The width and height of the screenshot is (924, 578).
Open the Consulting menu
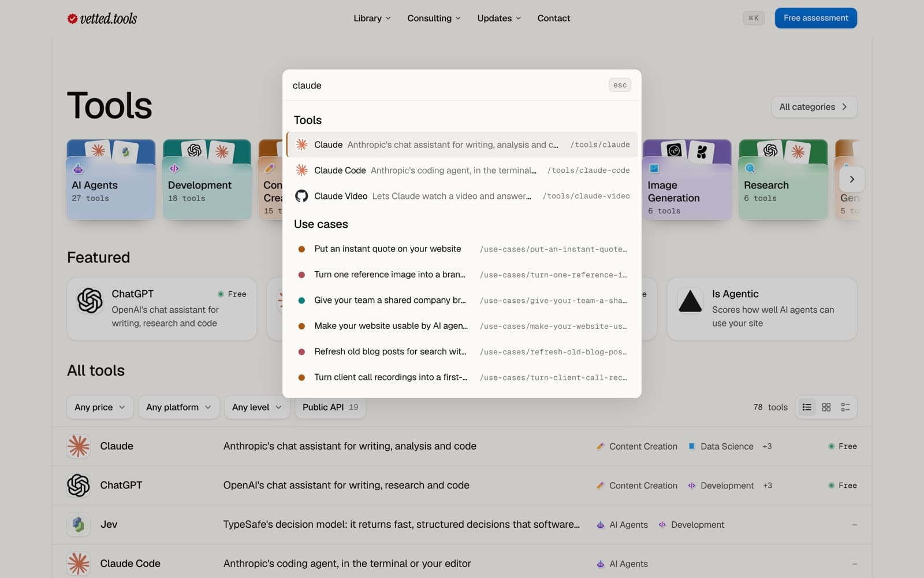tap(434, 18)
